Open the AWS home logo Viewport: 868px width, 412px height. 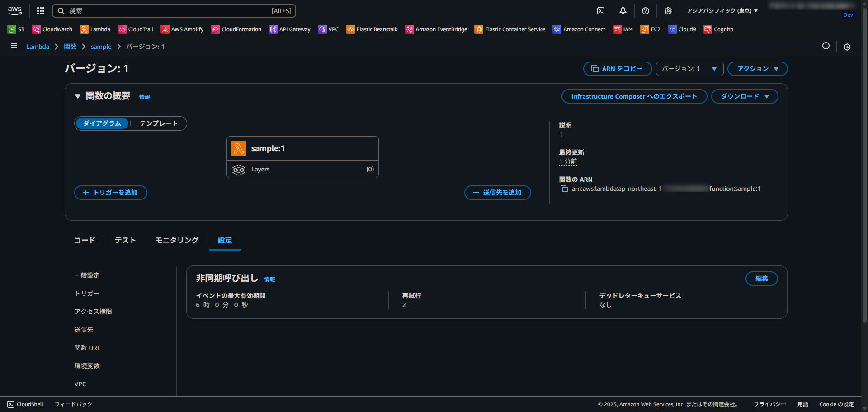coord(14,11)
